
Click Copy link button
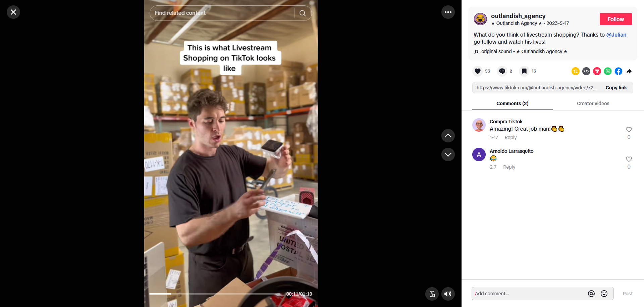pos(616,88)
